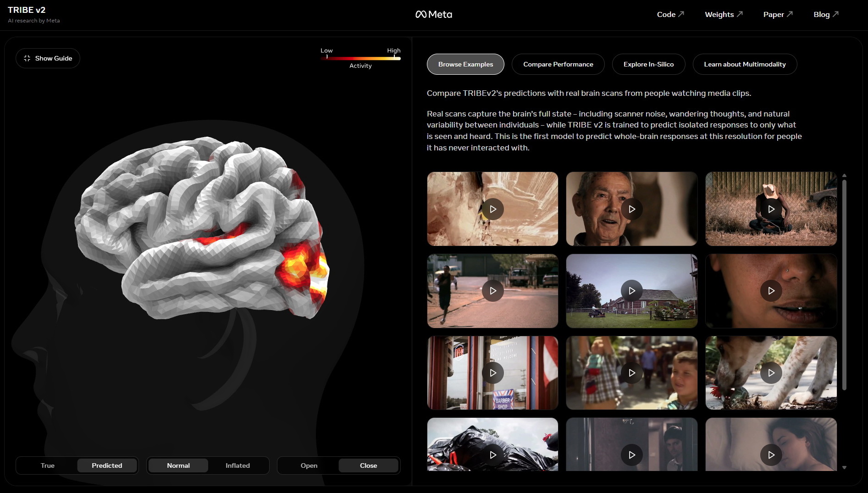Play the lawn mower house clip
The image size is (868, 493).
coord(631,291)
